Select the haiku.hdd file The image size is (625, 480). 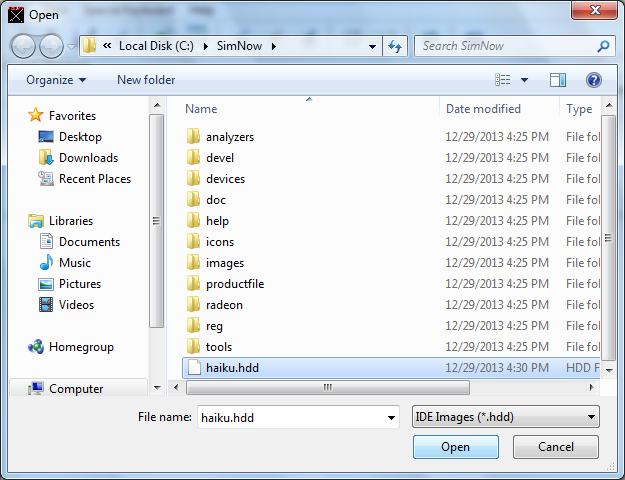tap(232, 368)
